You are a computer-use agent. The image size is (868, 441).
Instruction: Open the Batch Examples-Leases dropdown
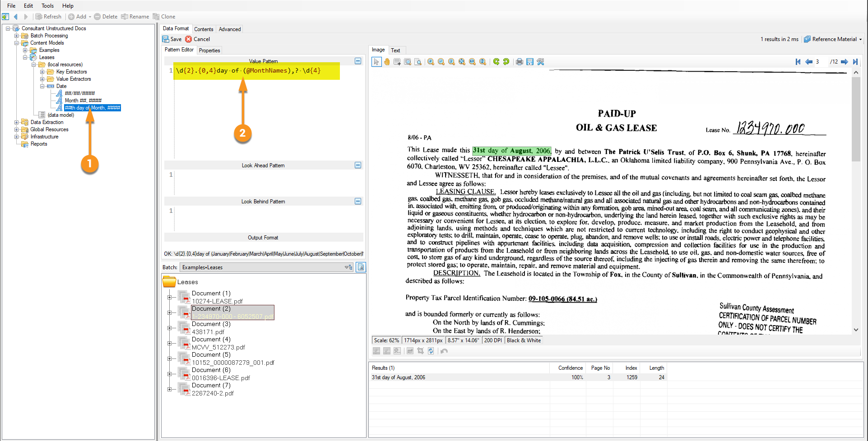click(348, 267)
